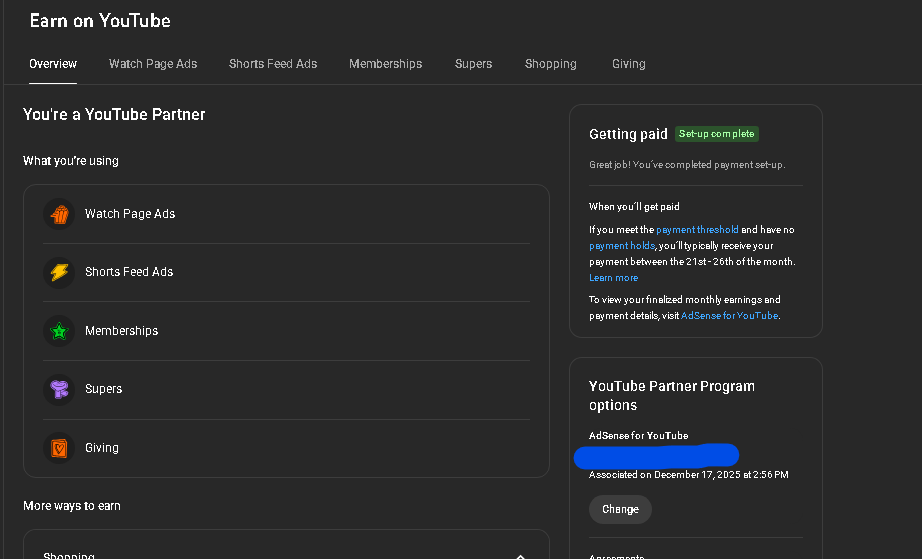922x559 pixels.
Task: Click the Watch Page Ads orange icon
Action: click(59, 214)
